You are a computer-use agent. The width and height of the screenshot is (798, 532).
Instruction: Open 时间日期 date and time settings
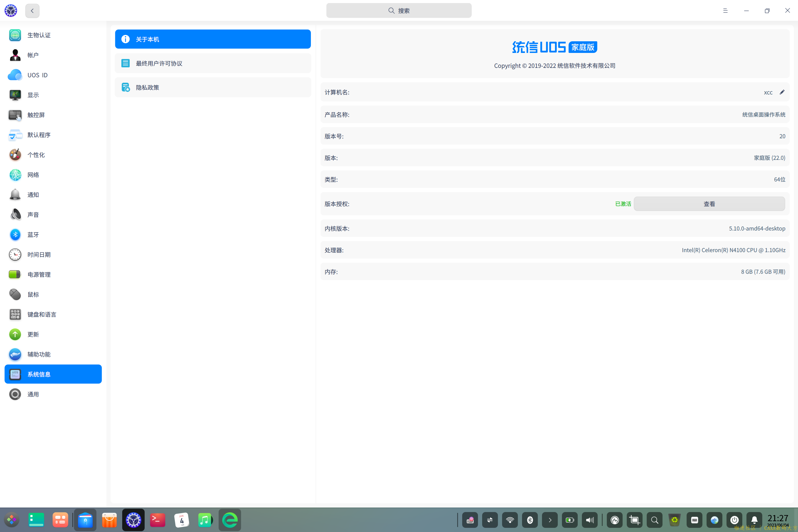(x=53, y=254)
